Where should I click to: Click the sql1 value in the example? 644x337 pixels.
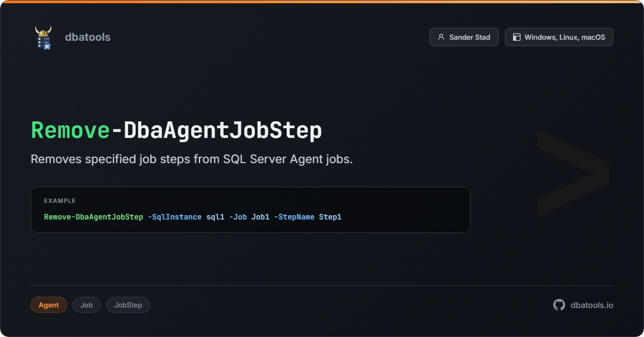coord(215,217)
